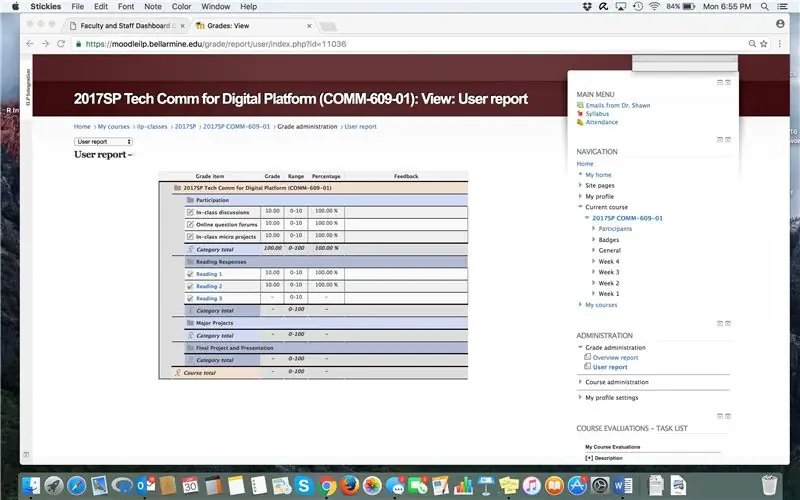The height and width of the screenshot is (500, 800).
Task: Dock the Navigation block with its dock icon
Action: 728,139
